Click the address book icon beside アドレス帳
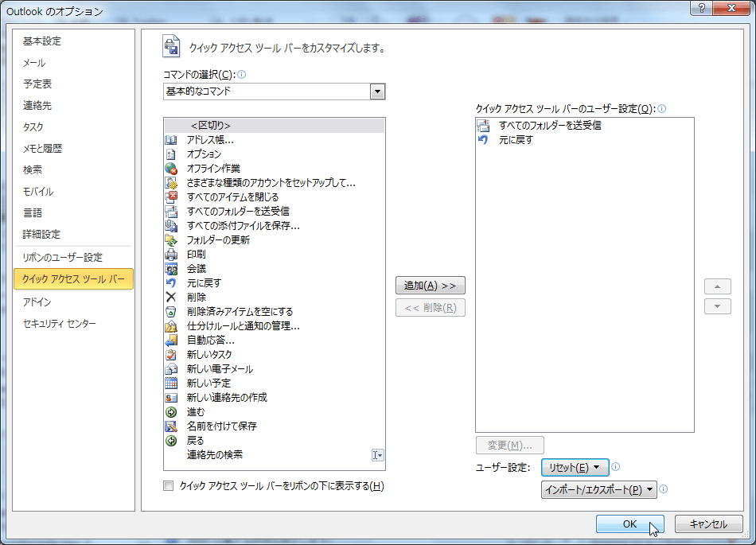This screenshot has height=545, width=756. tap(171, 140)
